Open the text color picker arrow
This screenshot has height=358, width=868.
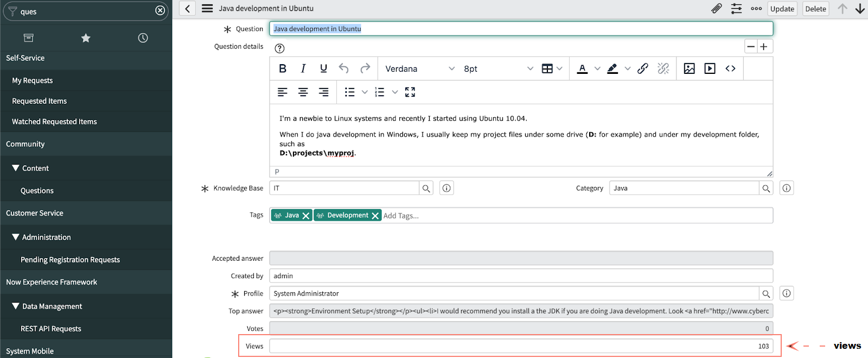tap(597, 69)
